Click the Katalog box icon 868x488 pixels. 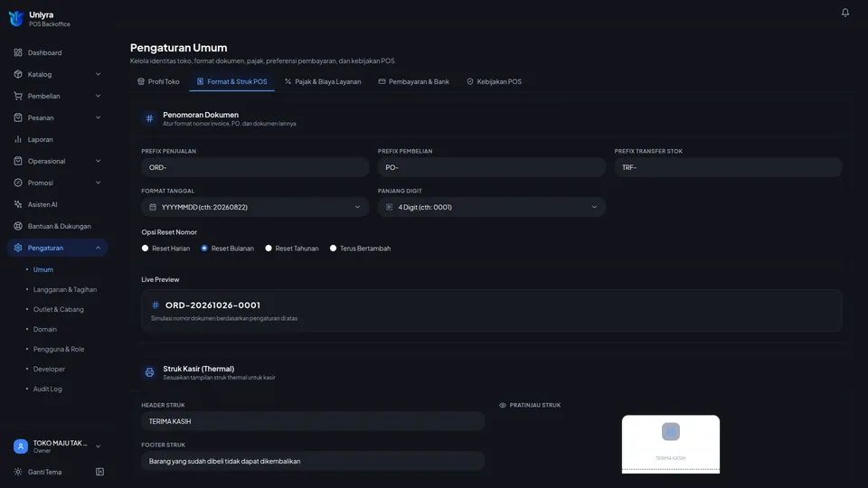tap(18, 74)
